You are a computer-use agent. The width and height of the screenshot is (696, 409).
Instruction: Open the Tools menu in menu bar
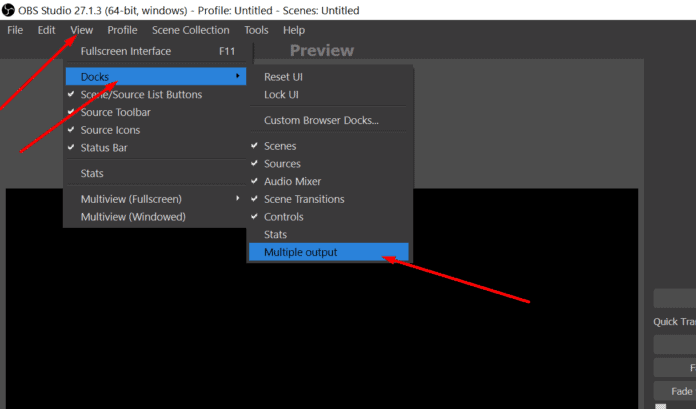pos(256,30)
